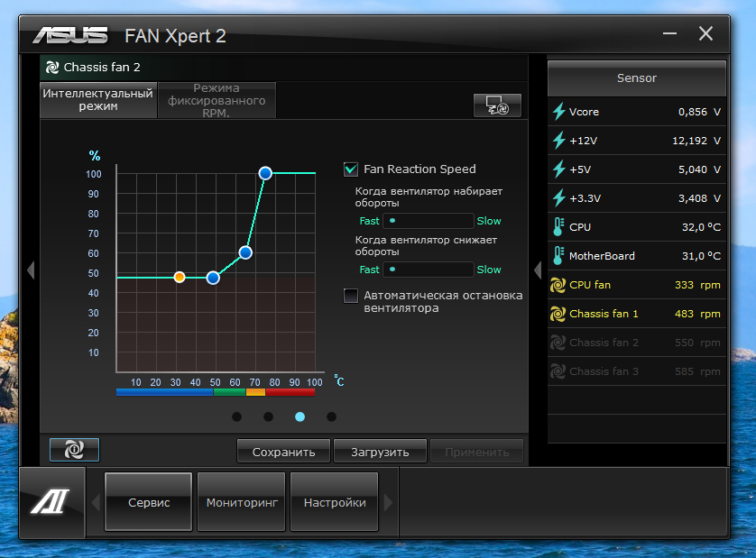Click the Chassis fan 1 icon in sensor list
Viewport: 756px width, 558px height.
[558, 314]
